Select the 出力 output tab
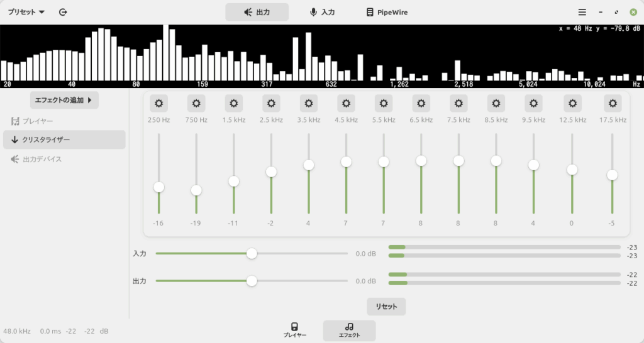 click(257, 12)
